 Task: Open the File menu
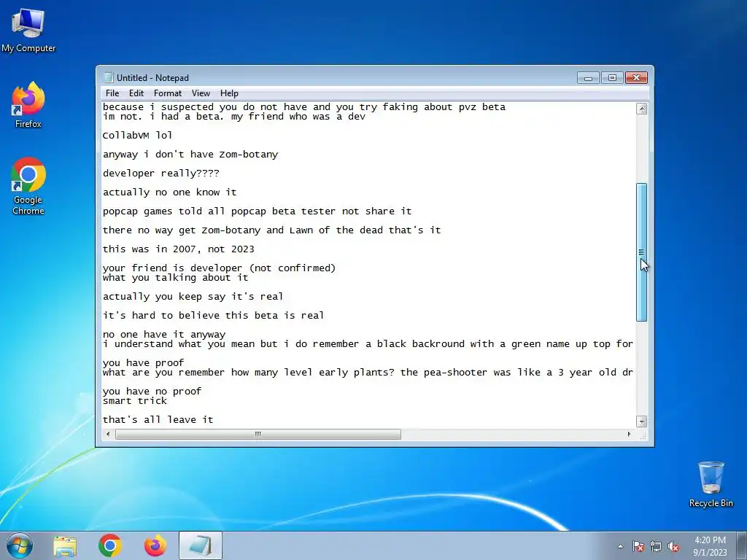(x=112, y=93)
